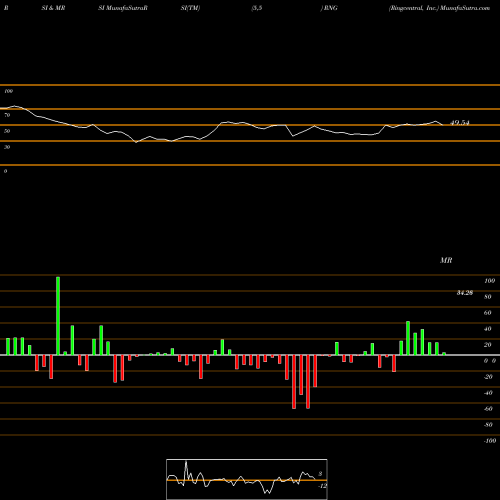Click MR axis label -80
The width and height of the screenshot is (500, 500).
tap(488, 425)
